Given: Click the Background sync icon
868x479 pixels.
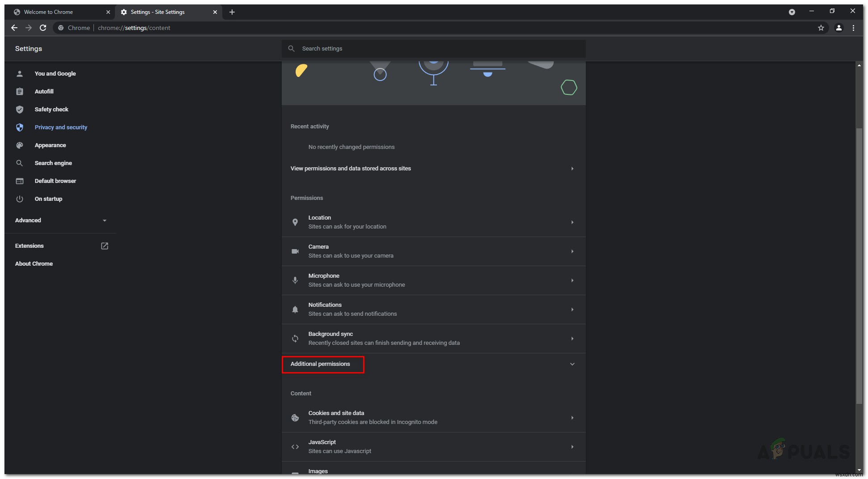Looking at the screenshot, I should (x=295, y=339).
